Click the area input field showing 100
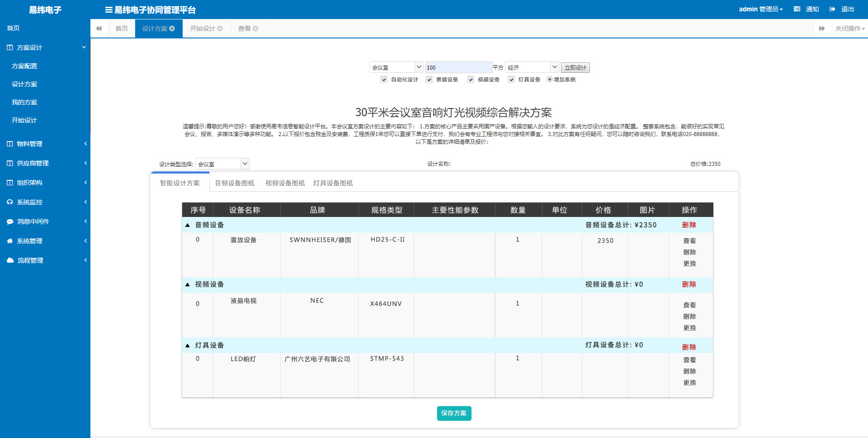The image size is (868, 438). pos(458,67)
